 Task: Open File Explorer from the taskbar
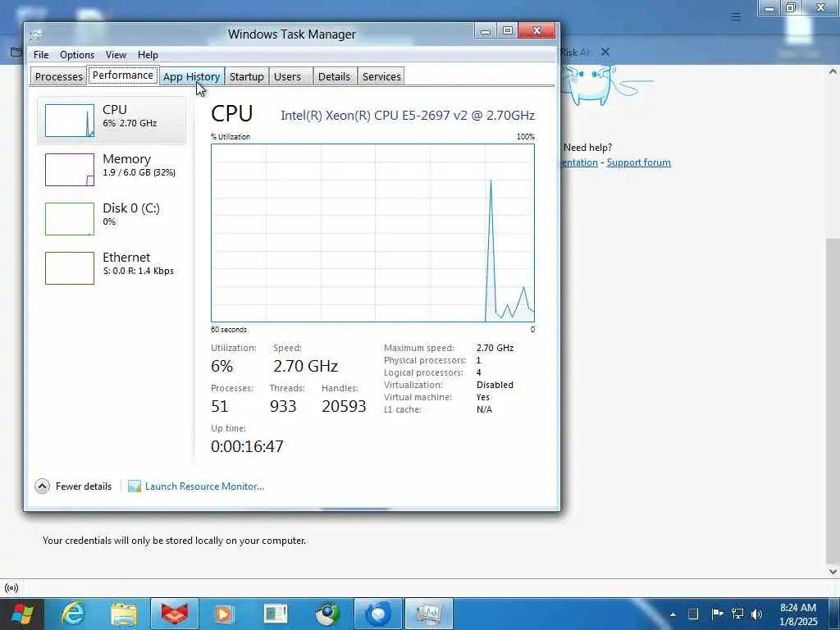pyautogui.click(x=124, y=614)
